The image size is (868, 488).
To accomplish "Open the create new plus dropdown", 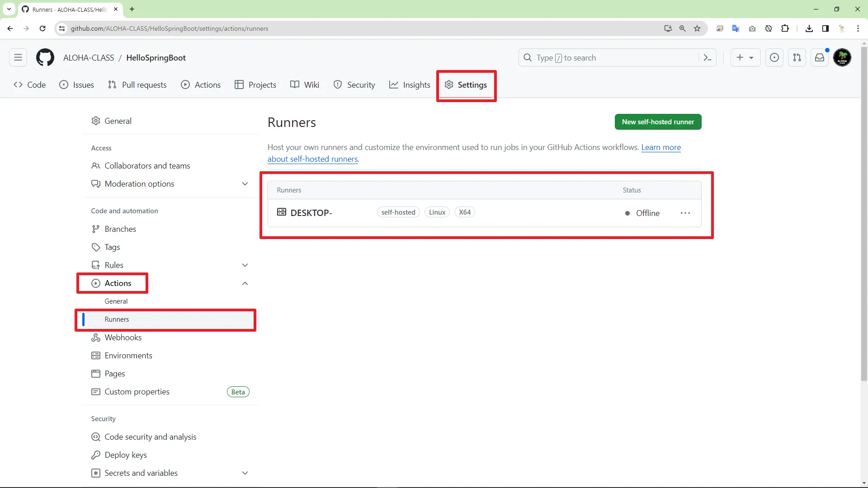I will (x=745, y=58).
